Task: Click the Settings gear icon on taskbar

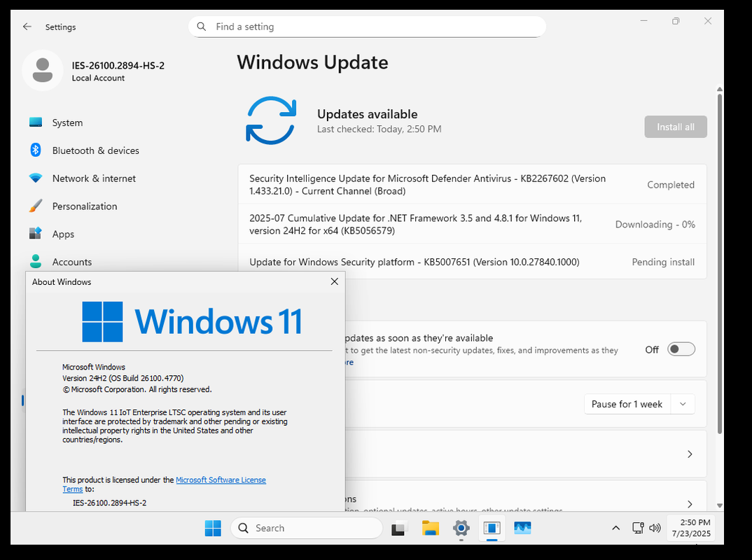Action: tap(461, 528)
